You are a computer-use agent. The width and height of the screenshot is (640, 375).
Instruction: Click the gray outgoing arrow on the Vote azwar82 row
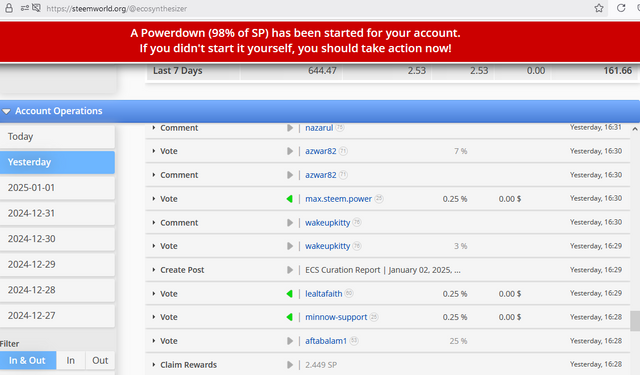click(x=290, y=151)
